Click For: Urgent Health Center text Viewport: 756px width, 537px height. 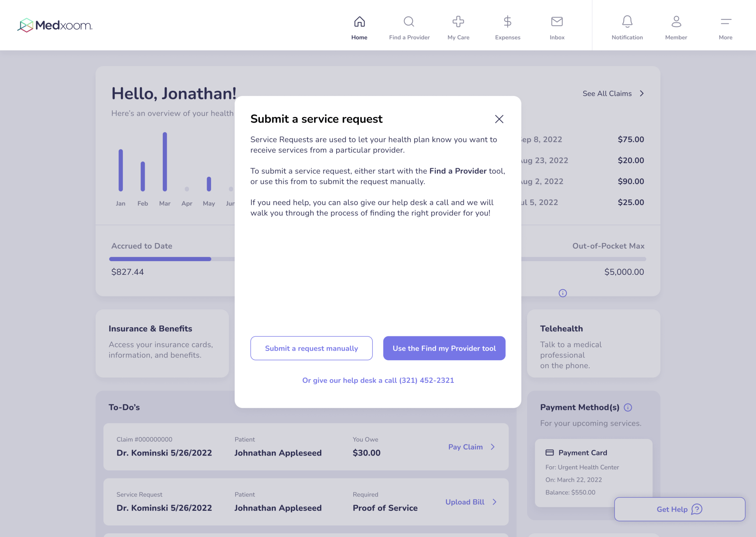tap(582, 467)
